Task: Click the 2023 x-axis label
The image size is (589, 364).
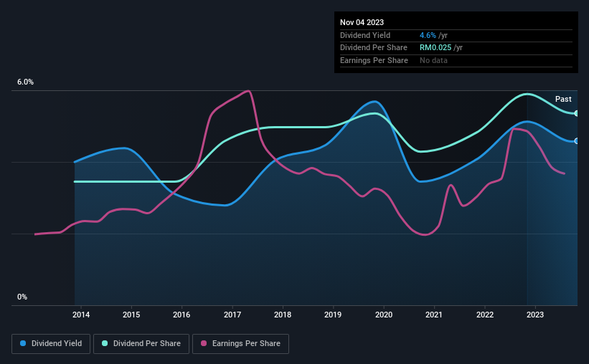Action: 535,315
